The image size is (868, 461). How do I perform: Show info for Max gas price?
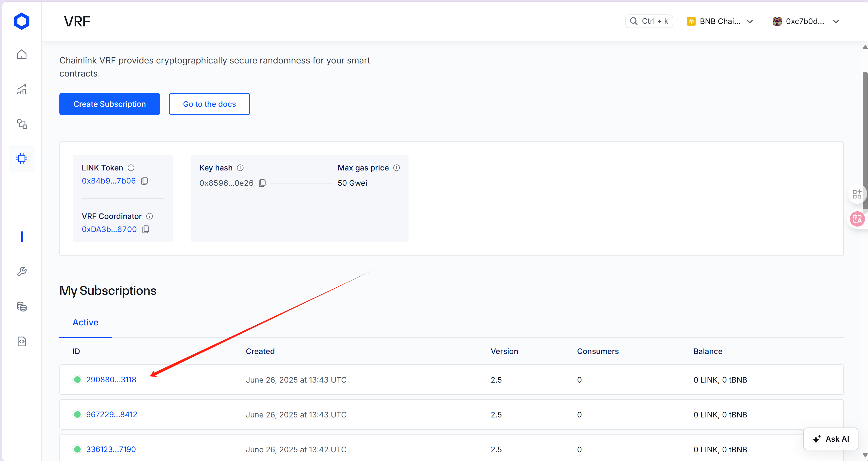coord(397,168)
